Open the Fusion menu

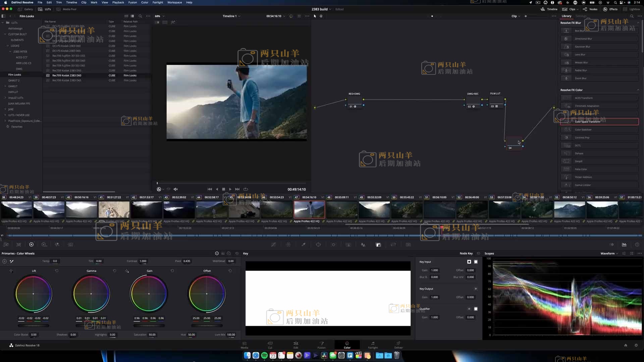[132, 2]
